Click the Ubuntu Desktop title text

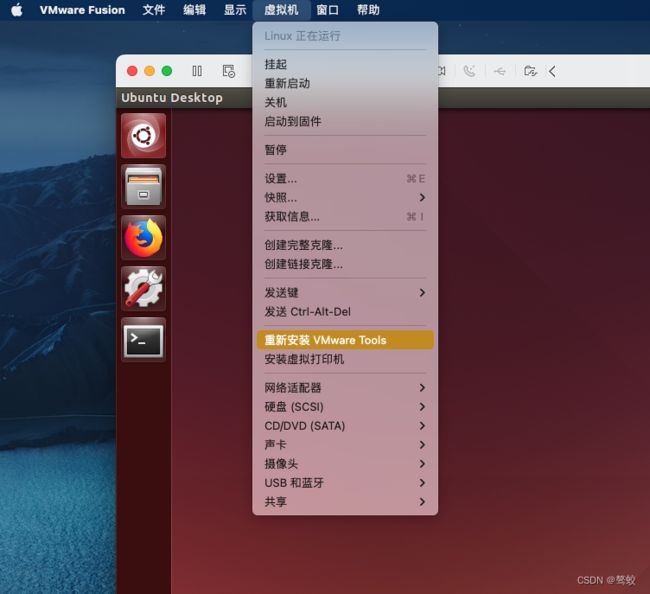(x=172, y=98)
